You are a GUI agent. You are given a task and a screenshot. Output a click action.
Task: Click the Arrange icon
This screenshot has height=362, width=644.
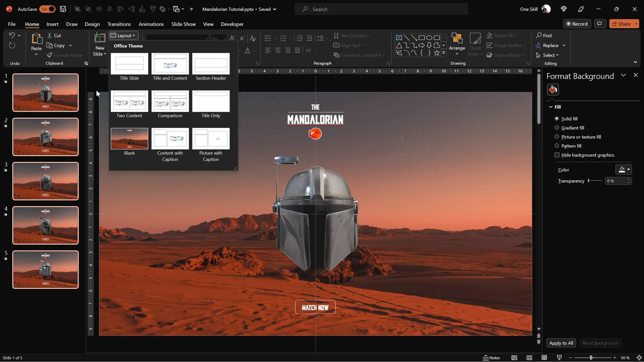(457, 38)
